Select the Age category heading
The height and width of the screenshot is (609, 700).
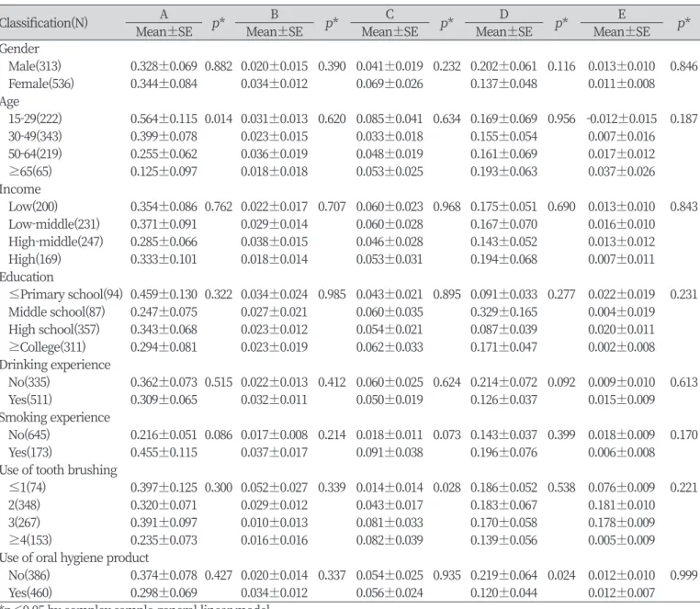9,101
